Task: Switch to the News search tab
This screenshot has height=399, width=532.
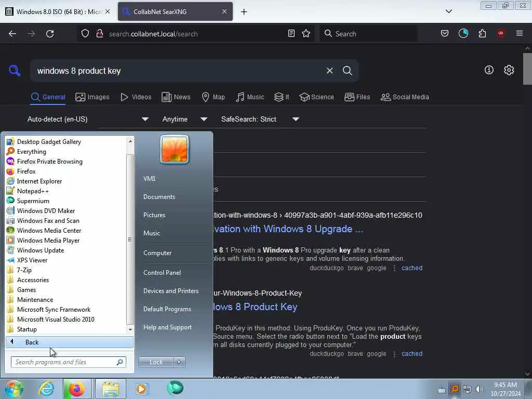Action: pos(176,97)
